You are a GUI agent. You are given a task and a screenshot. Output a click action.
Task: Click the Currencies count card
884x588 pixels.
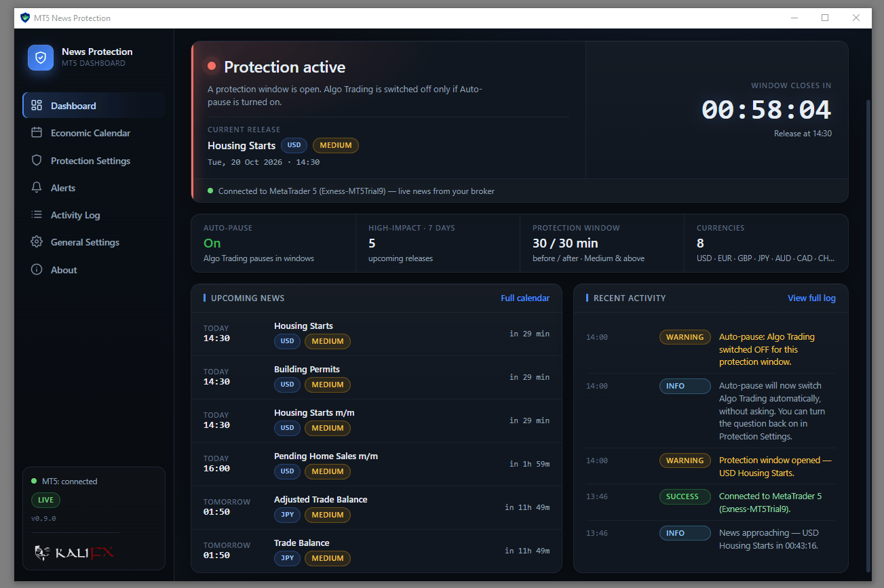tap(766, 243)
